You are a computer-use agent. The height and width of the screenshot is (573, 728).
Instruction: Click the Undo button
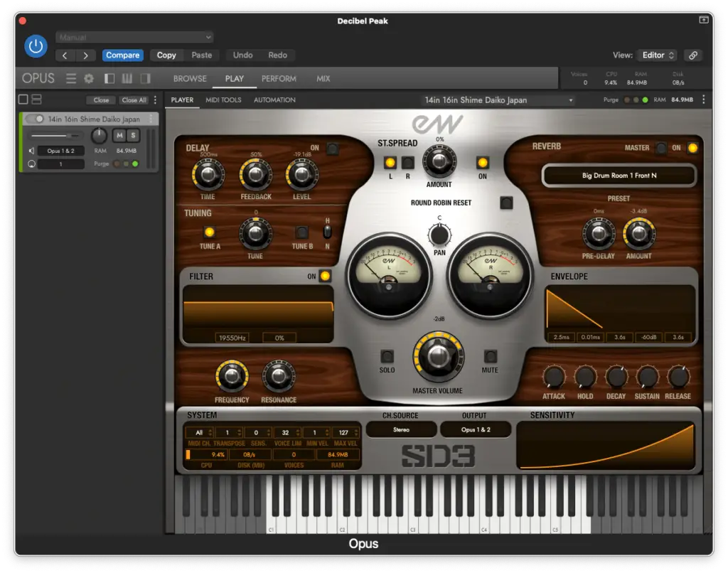(243, 55)
